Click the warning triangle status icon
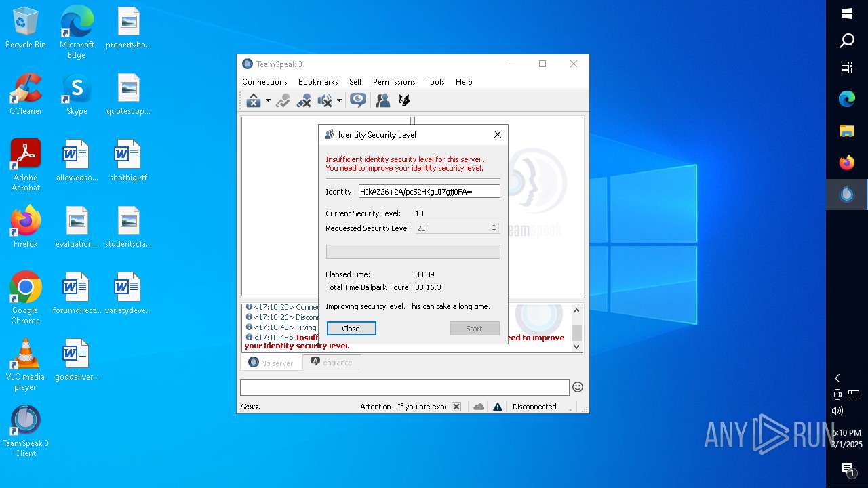This screenshot has height=488, width=868. [x=498, y=407]
